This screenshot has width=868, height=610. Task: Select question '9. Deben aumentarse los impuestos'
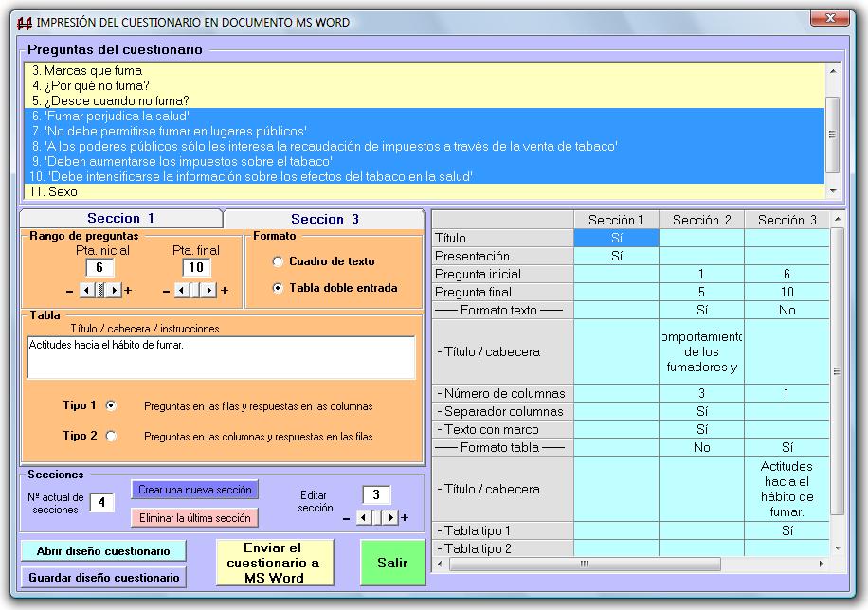click(x=424, y=161)
